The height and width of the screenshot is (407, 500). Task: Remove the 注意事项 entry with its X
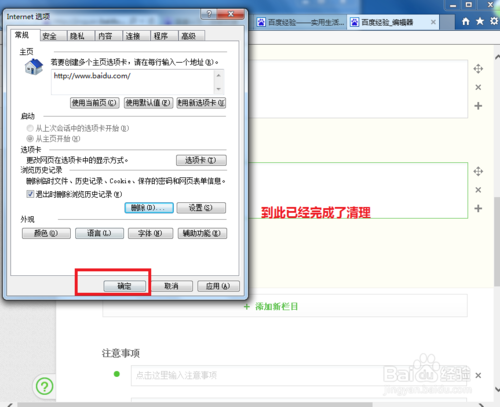pos(478,375)
